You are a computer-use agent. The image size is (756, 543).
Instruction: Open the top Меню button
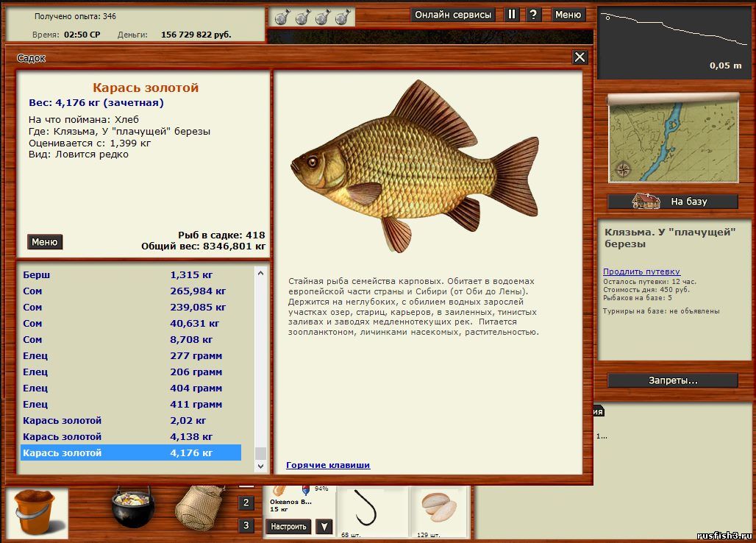tap(568, 15)
